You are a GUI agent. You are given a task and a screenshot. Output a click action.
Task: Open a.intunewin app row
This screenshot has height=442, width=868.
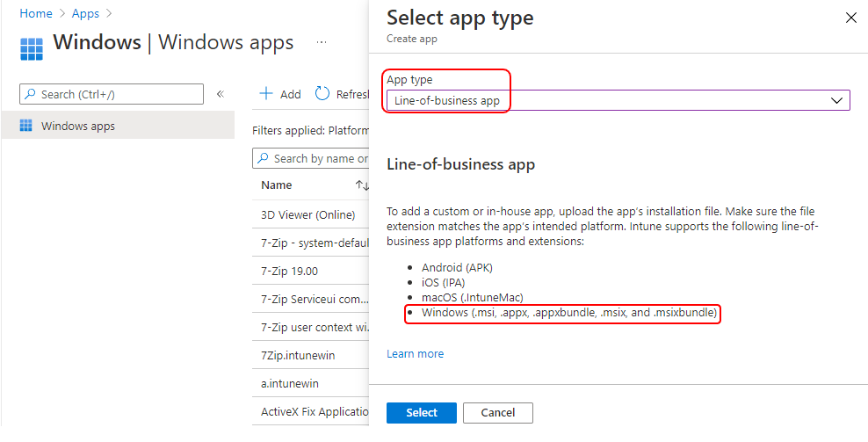[310, 384]
